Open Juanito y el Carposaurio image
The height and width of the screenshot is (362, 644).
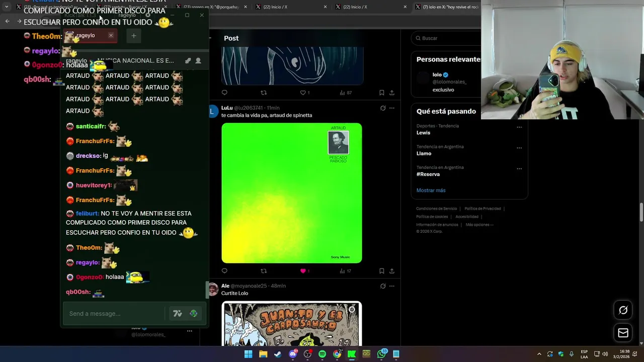(292, 324)
